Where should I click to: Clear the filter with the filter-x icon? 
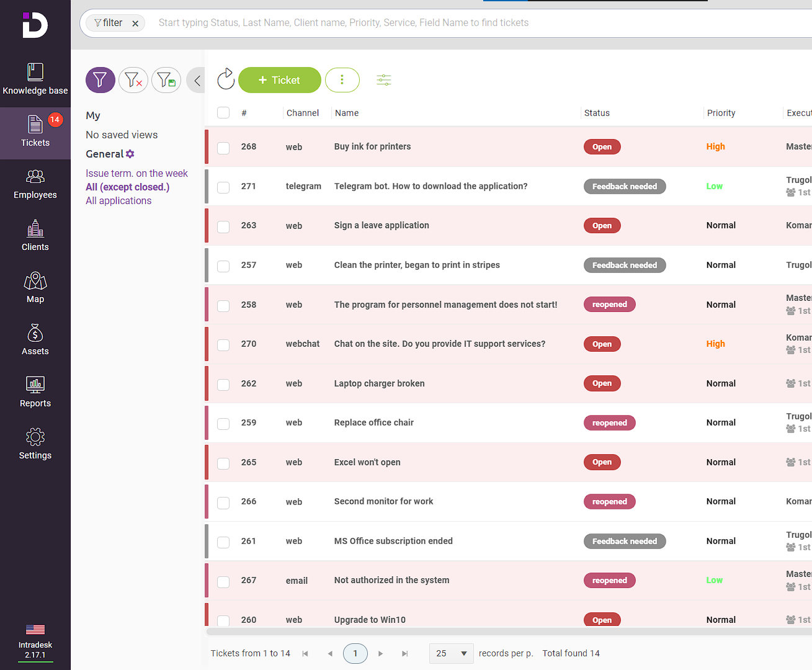pyautogui.click(x=133, y=80)
